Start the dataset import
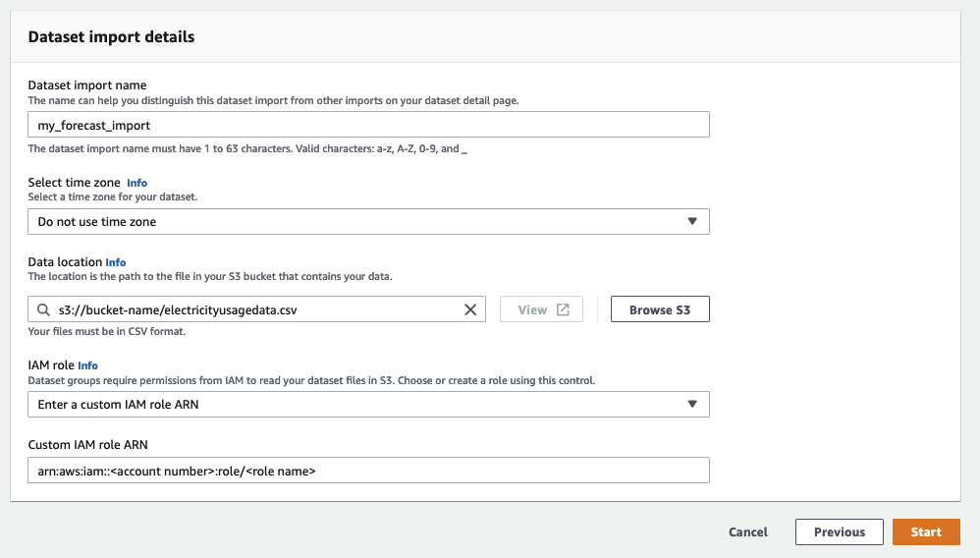The width and height of the screenshot is (980, 558). point(926,531)
